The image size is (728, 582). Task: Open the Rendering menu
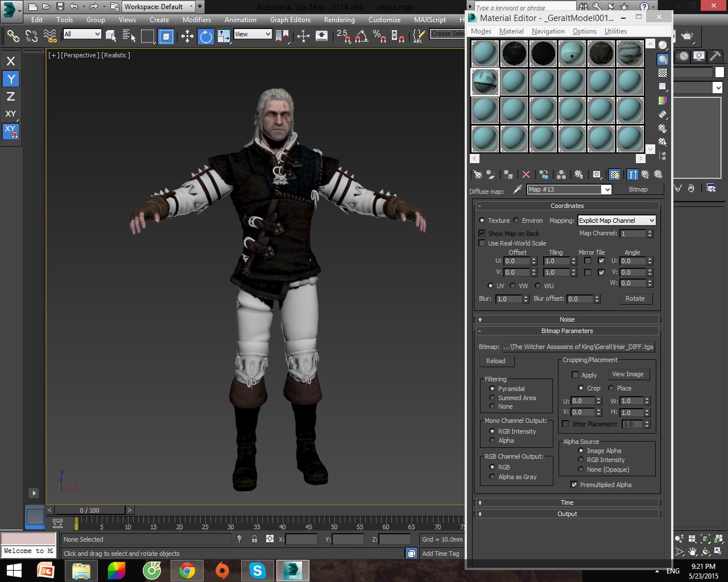pyautogui.click(x=339, y=19)
